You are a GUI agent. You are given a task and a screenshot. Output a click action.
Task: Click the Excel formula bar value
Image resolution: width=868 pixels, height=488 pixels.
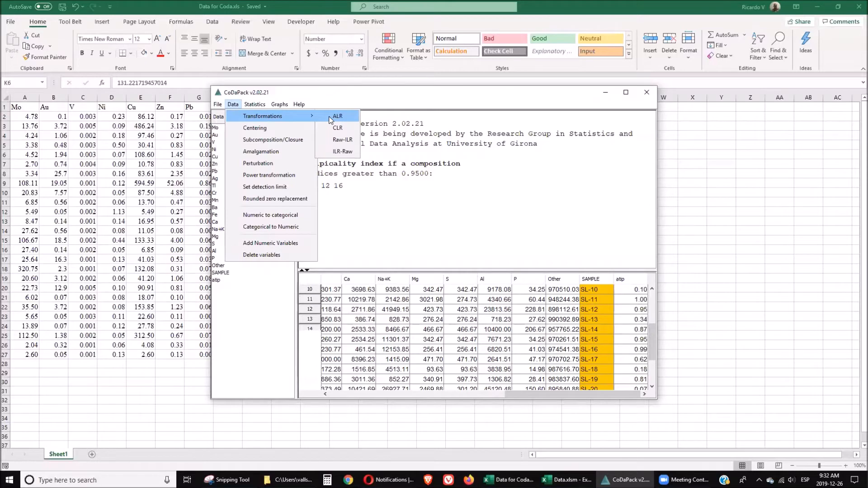click(142, 83)
